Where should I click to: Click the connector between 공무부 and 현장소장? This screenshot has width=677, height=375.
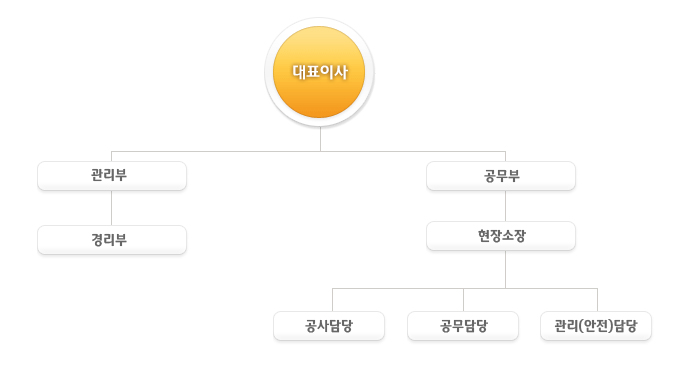tap(505, 206)
